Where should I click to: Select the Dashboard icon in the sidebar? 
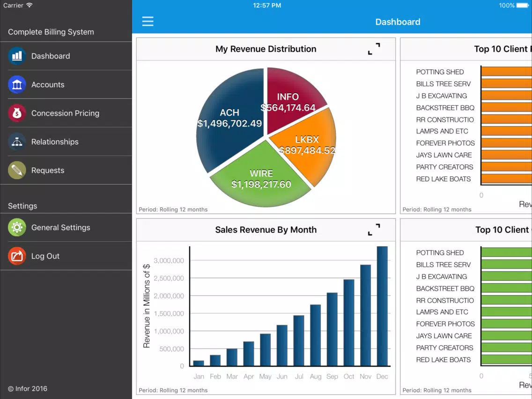[x=16, y=56]
